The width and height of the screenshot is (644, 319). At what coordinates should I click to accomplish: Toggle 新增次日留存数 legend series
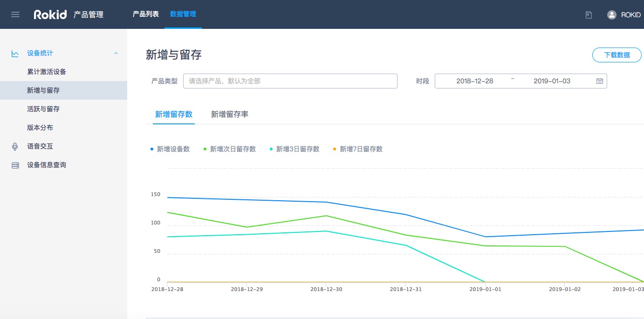233,149
